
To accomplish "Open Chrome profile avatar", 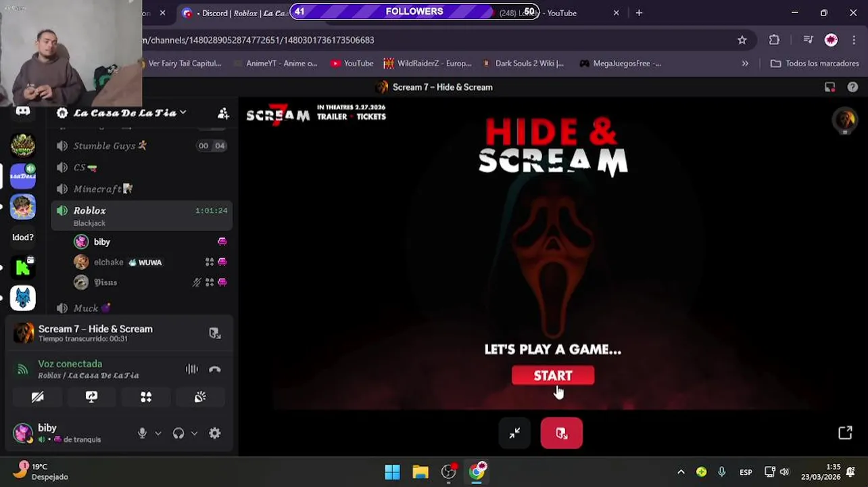I will tap(831, 40).
